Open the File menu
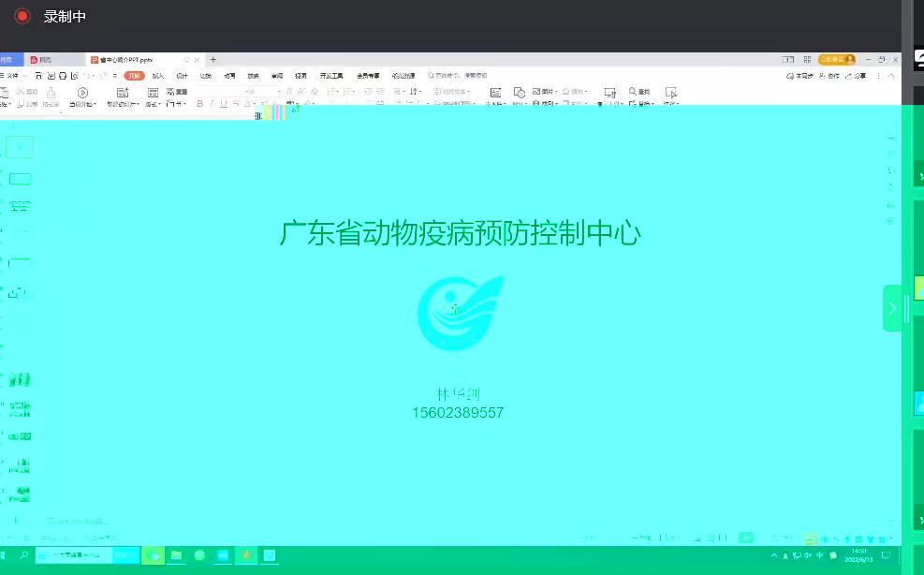The image size is (924, 575). pos(12,76)
